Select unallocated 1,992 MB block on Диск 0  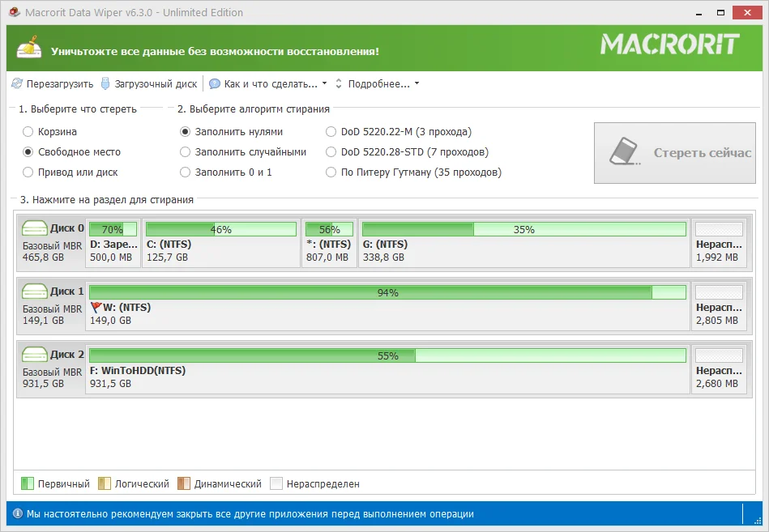[x=719, y=243]
